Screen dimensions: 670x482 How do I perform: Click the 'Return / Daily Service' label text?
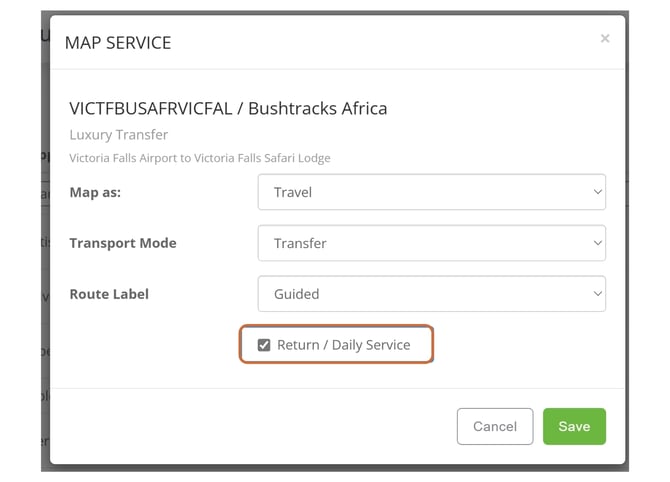tap(343, 345)
